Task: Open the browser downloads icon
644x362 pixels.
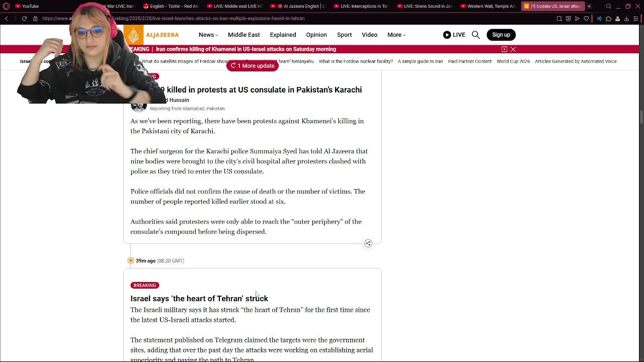Action: 626,19
